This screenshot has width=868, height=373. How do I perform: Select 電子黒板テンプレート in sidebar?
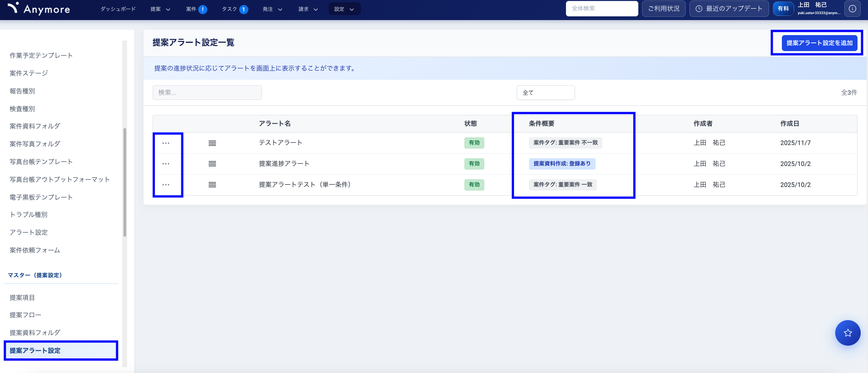pos(41,197)
